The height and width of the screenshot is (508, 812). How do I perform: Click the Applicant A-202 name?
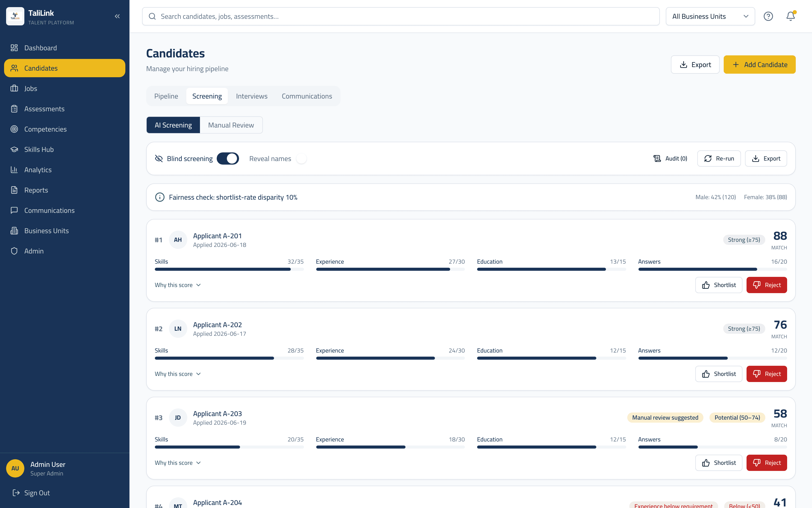[217, 325]
